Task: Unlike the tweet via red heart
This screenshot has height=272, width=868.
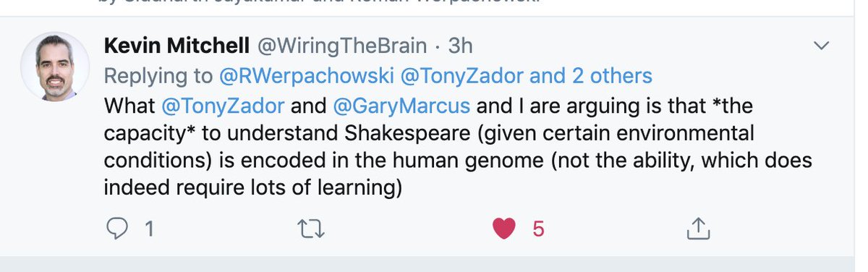Action: pyautogui.click(x=503, y=229)
